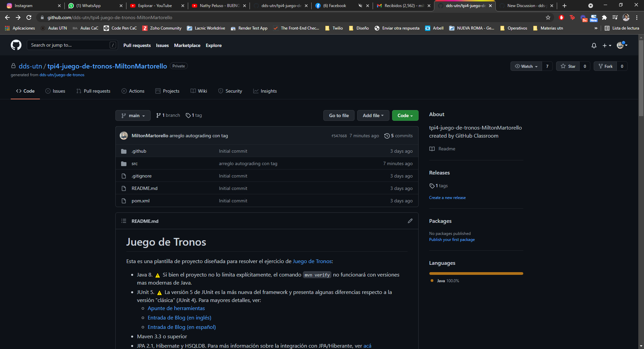Open the Projects tab
This screenshot has width=644, height=349.
pyautogui.click(x=167, y=91)
